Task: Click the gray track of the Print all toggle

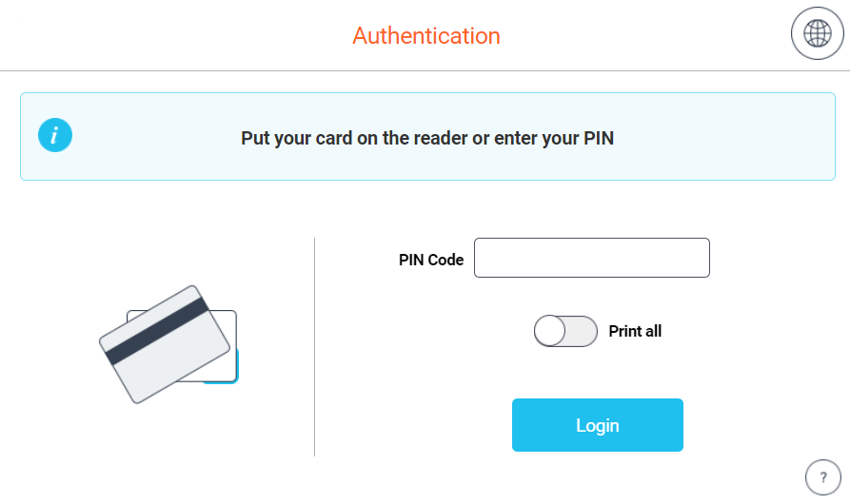Action: (582, 331)
